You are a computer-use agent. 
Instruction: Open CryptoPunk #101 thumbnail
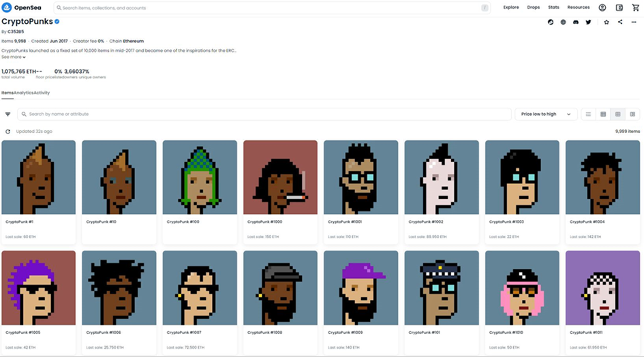(x=442, y=288)
